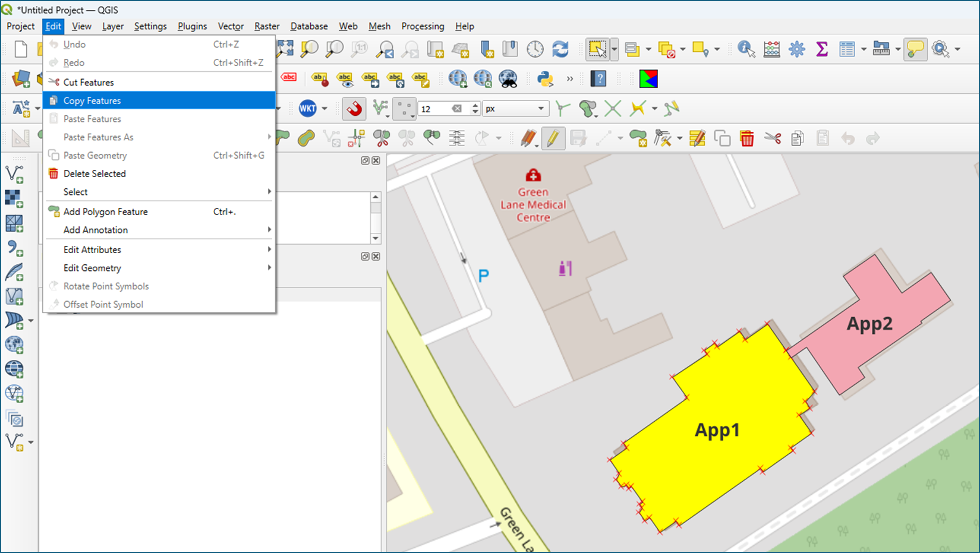Click the scrollbar down arrow in the upper panel

click(376, 238)
